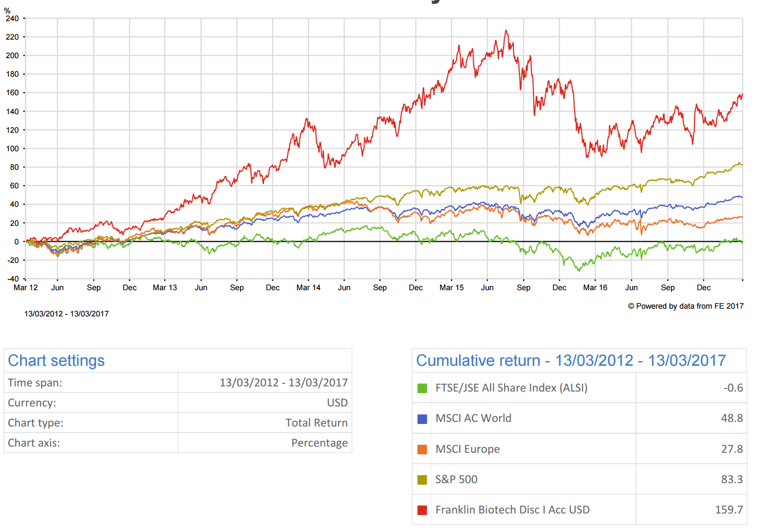Click the red Franklin Biotech legend swatch

(x=422, y=510)
